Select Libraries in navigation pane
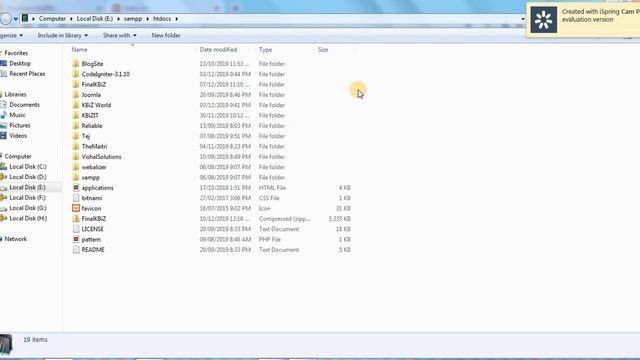The width and height of the screenshot is (640, 360). 15,94
